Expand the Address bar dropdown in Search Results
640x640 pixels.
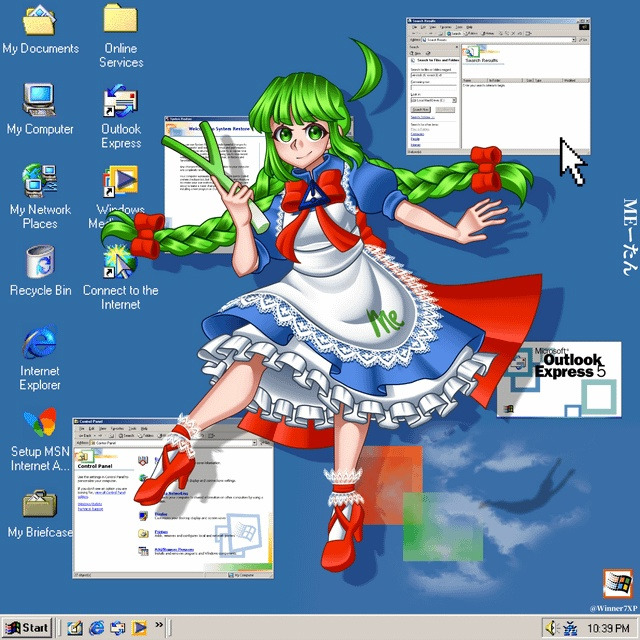tap(573, 40)
